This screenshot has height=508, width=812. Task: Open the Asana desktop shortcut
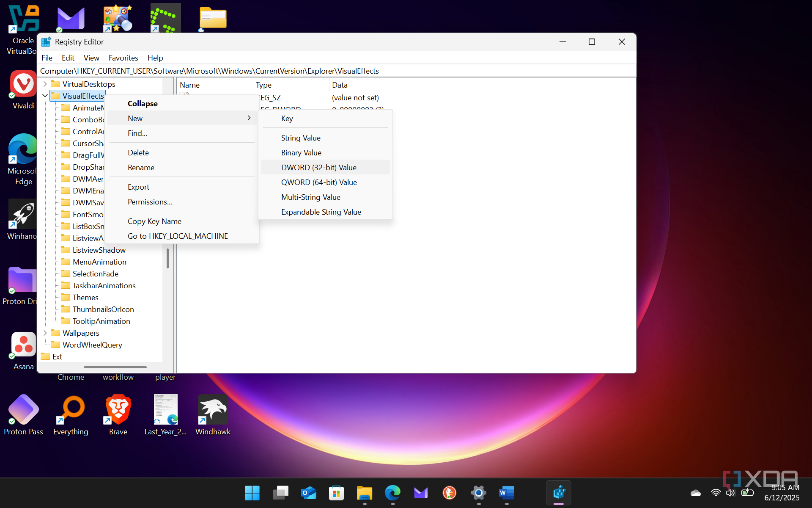tap(23, 351)
